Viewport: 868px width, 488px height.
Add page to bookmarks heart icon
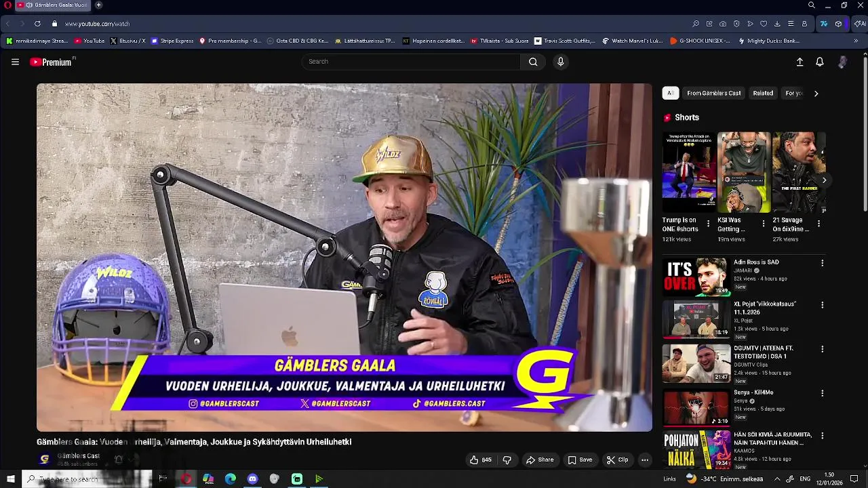764,24
